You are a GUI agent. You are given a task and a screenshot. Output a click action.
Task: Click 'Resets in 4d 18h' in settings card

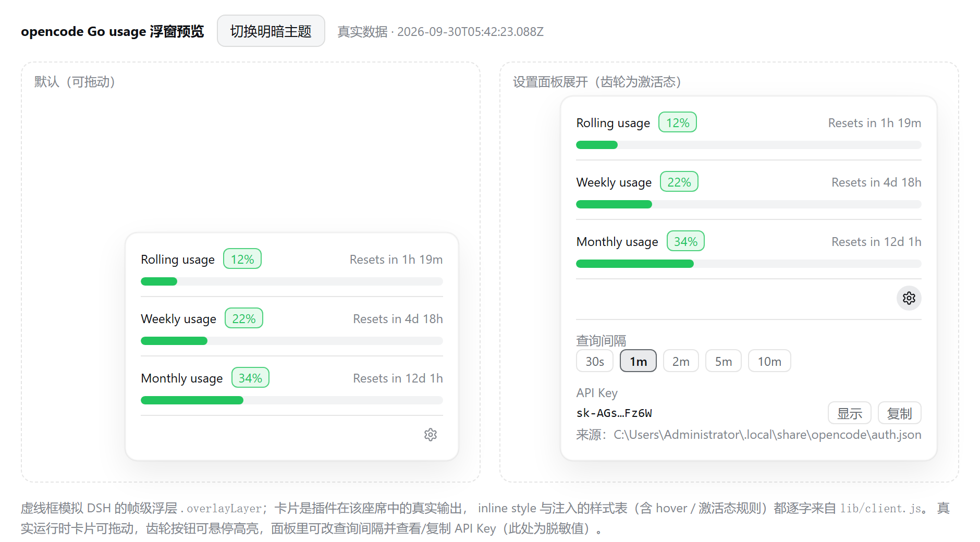point(876,182)
